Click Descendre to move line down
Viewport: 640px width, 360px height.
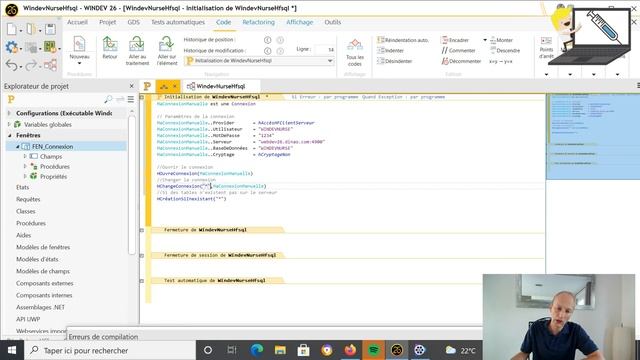[x=505, y=51]
